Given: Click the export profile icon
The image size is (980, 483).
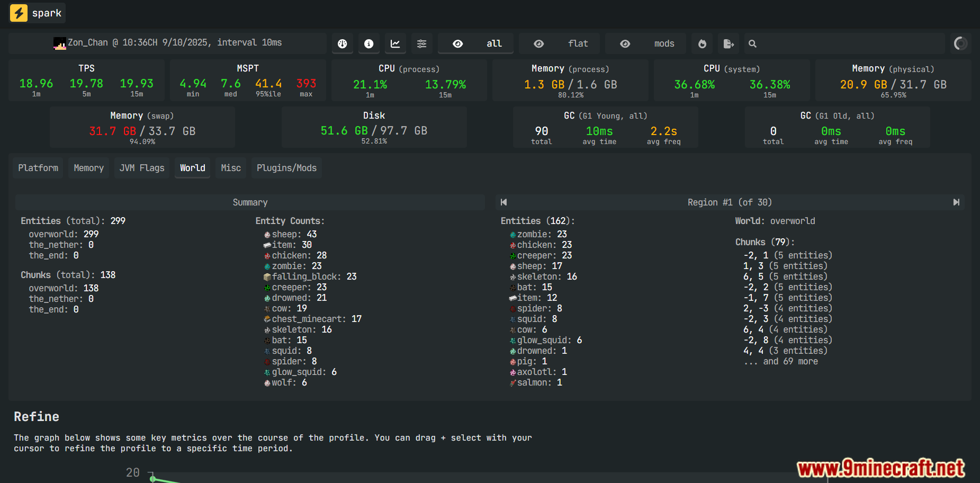Looking at the screenshot, I should tap(729, 43).
